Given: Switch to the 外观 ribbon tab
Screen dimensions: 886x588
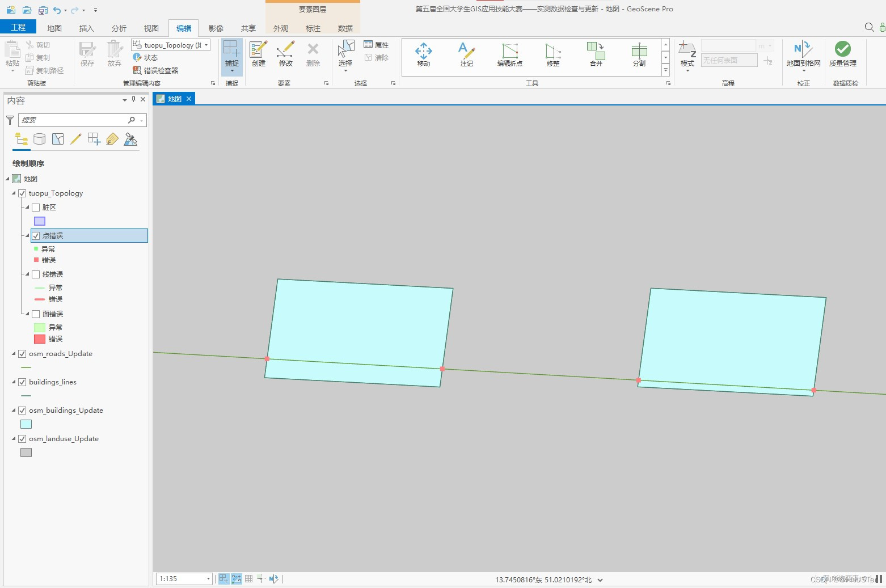Looking at the screenshot, I should tap(281, 28).
